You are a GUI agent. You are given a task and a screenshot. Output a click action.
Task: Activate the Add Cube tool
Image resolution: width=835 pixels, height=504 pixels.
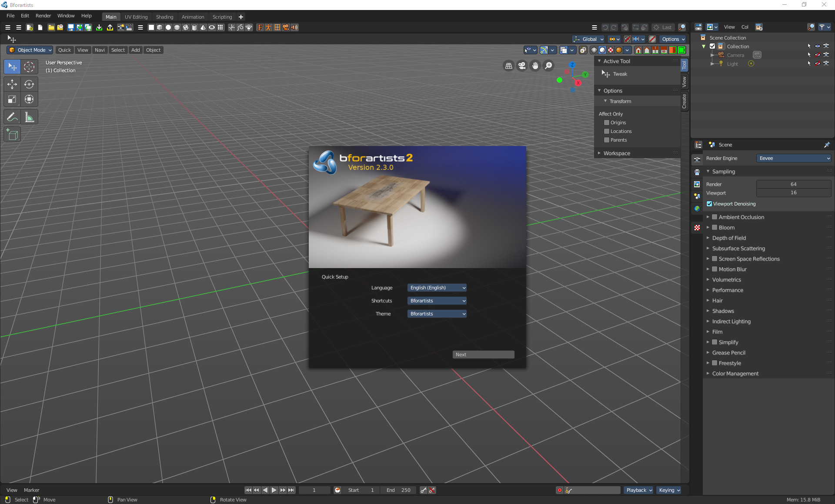tap(12, 135)
